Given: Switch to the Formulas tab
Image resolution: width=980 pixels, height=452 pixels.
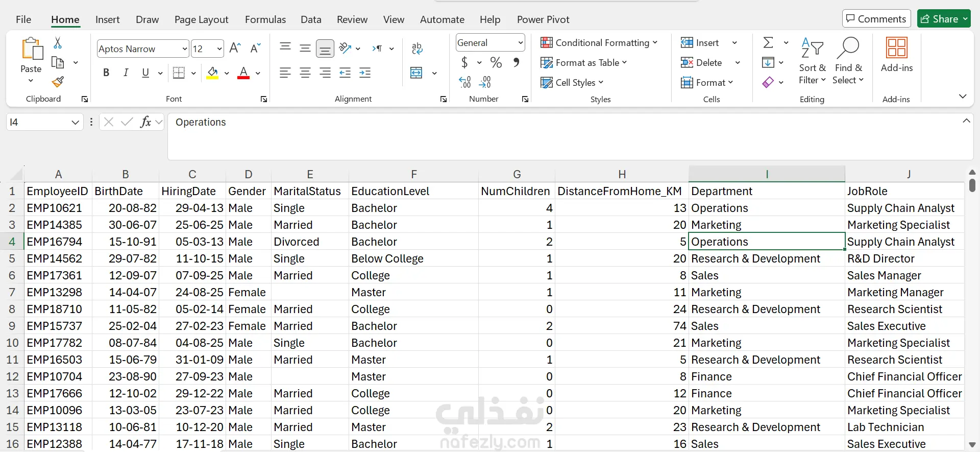Looking at the screenshot, I should 265,19.
